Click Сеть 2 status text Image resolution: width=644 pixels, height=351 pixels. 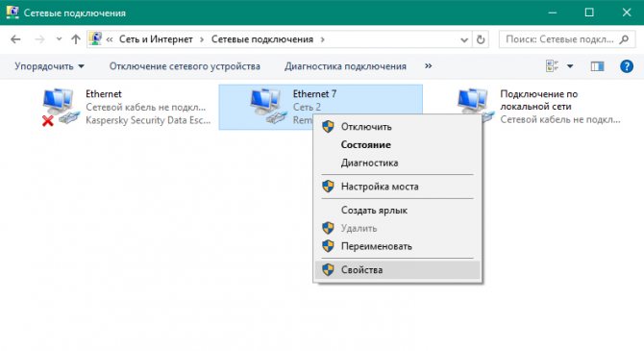point(307,108)
